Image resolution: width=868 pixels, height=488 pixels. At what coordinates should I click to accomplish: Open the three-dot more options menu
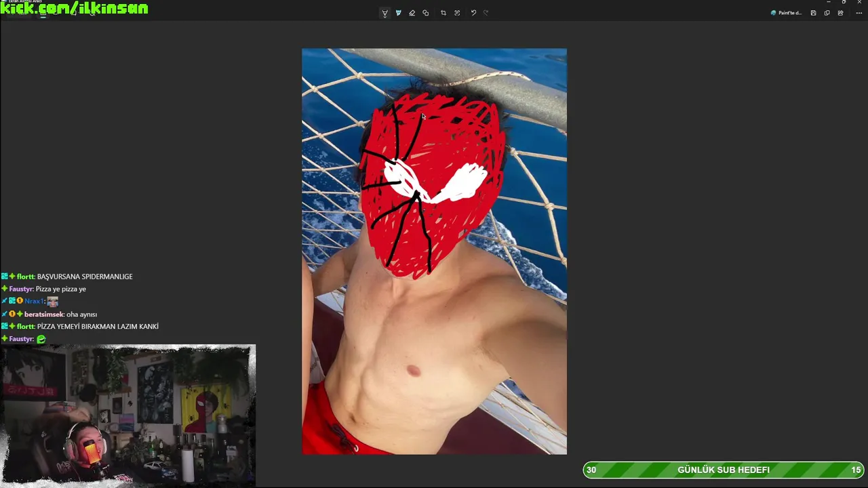tap(859, 13)
